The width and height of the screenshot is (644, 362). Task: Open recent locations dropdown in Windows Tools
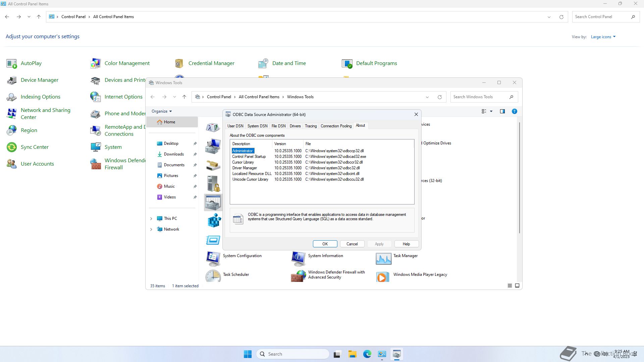(x=174, y=97)
